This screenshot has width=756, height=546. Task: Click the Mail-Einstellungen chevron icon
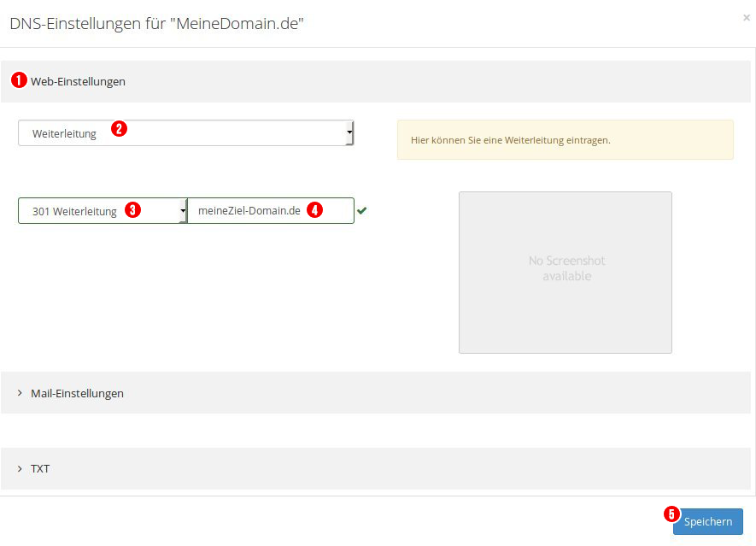[20, 393]
